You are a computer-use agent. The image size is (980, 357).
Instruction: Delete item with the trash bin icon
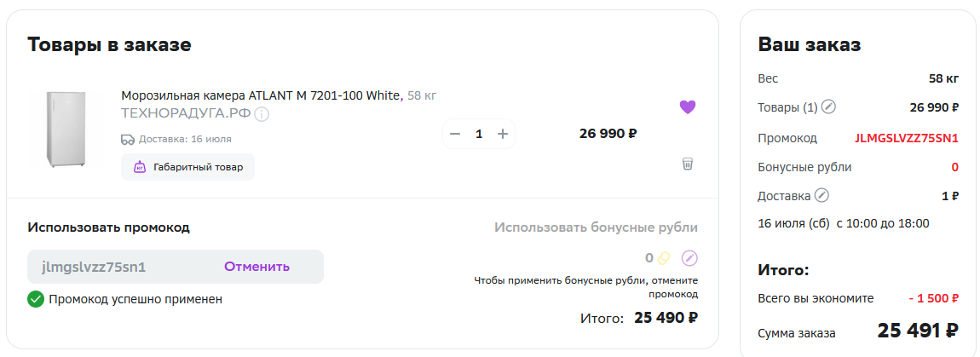tap(688, 164)
